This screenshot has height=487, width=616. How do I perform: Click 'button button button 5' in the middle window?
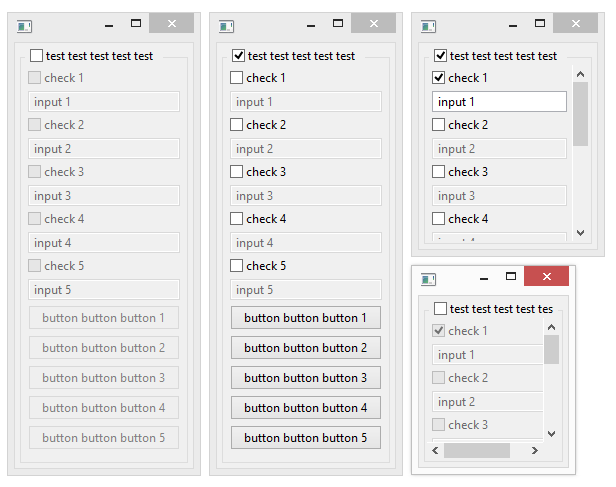[x=305, y=438]
